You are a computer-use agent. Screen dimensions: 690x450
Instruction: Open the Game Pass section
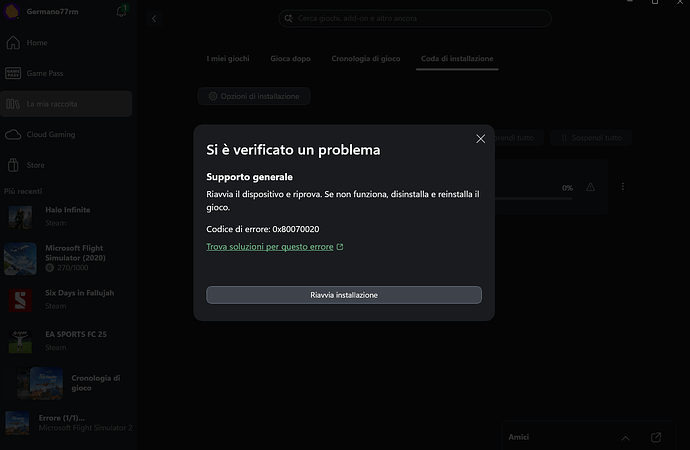45,74
